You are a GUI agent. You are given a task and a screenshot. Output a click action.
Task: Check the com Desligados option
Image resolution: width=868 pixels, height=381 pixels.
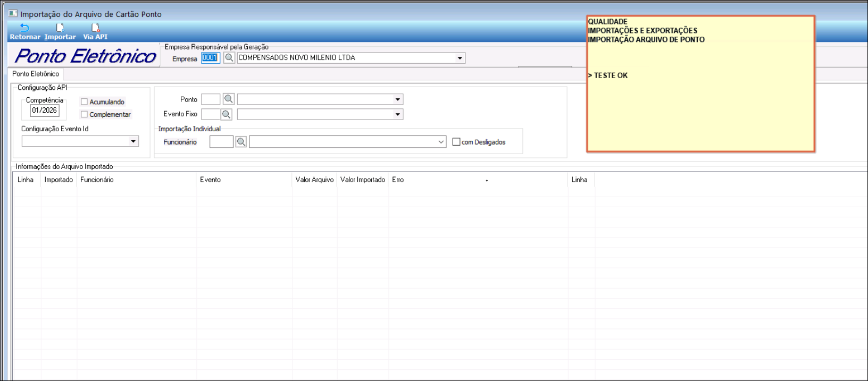456,142
